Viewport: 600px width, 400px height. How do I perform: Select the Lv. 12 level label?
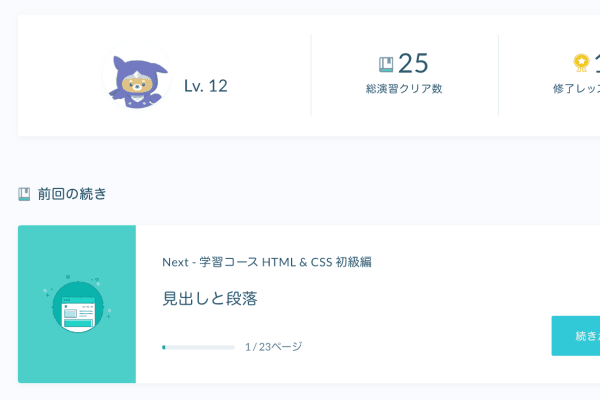coord(206,86)
